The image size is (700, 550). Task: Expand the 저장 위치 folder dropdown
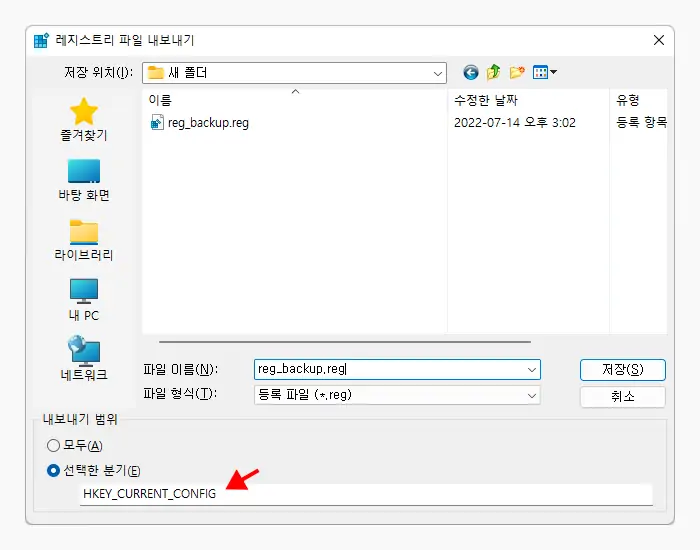(438, 73)
